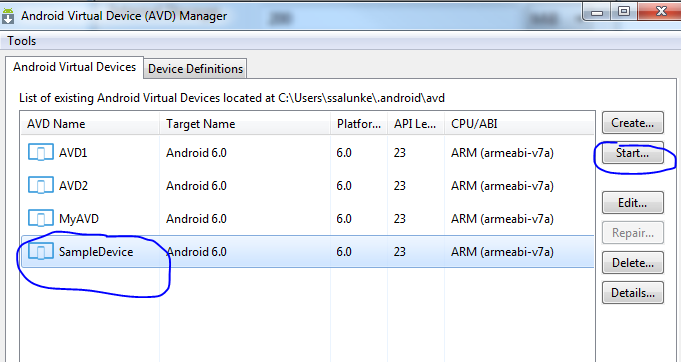681x362 pixels.
Task: Click the CPU/ABI column header
Action: click(519, 124)
